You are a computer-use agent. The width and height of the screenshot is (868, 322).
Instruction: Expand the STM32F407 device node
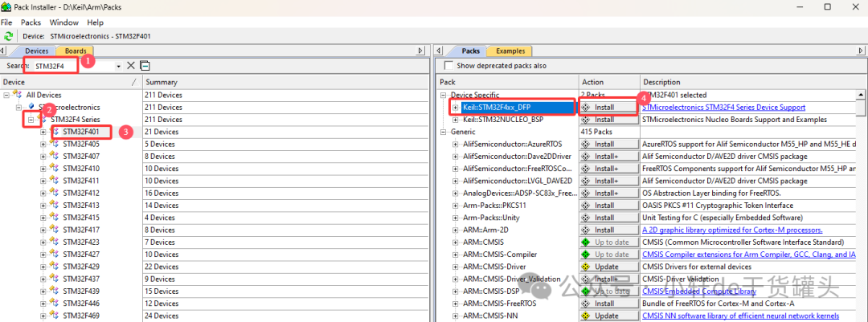pos(43,156)
